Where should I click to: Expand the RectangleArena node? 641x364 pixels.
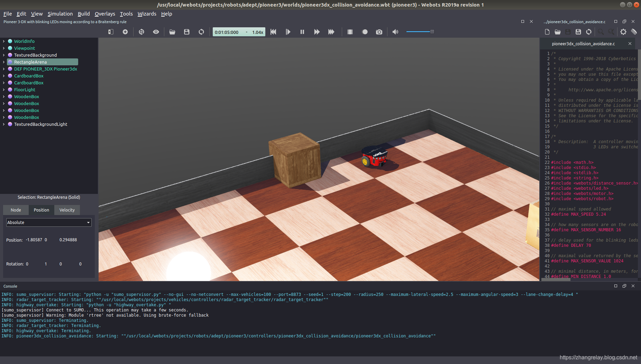pyautogui.click(x=4, y=62)
